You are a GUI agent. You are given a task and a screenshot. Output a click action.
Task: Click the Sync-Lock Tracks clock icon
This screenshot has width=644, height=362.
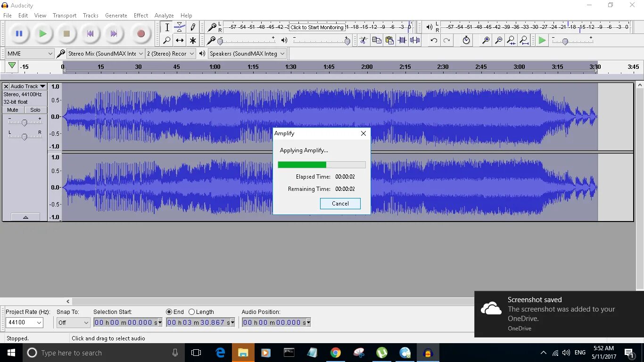point(466,41)
